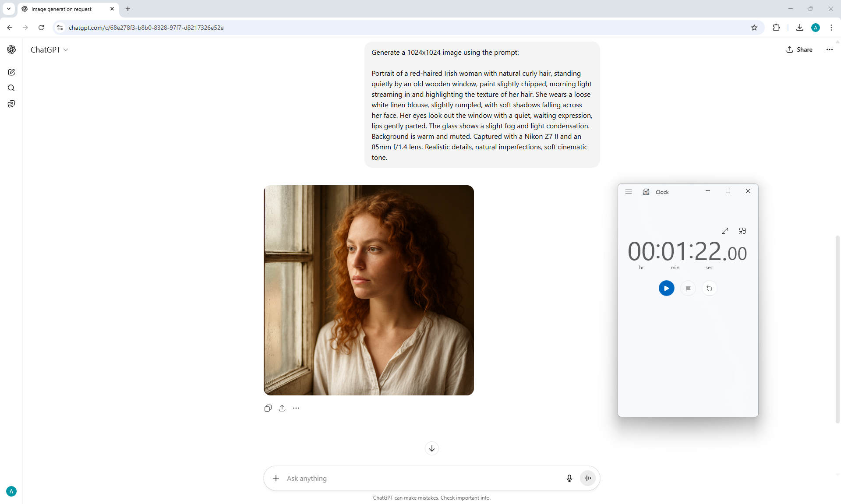Image resolution: width=841 pixels, height=504 pixels.
Task: Expand the ChatGPT model selector dropdown
Action: tap(49, 50)
